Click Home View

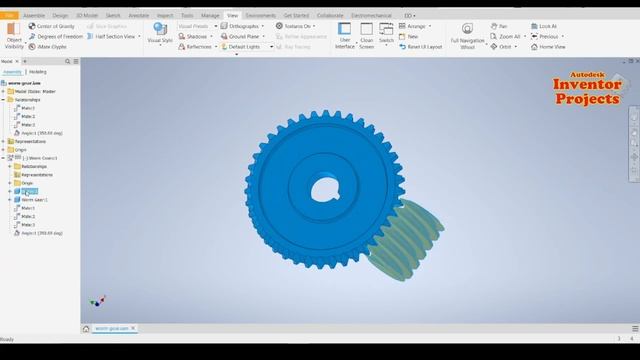coord(548,47)
